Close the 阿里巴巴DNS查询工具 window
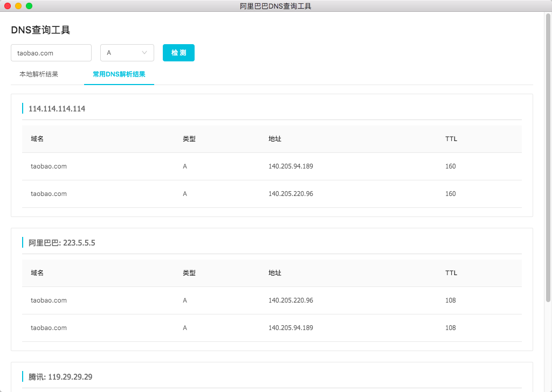 point(8,6)
